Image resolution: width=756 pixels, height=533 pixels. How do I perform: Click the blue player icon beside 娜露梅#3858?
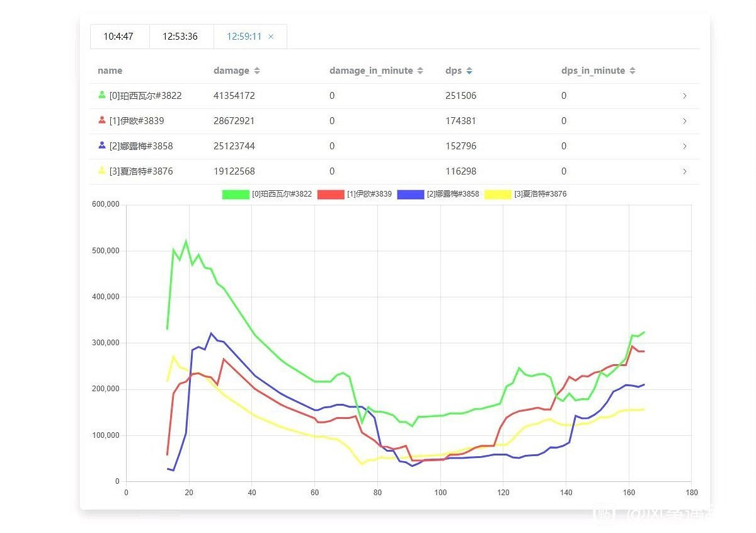pos(102,146)
